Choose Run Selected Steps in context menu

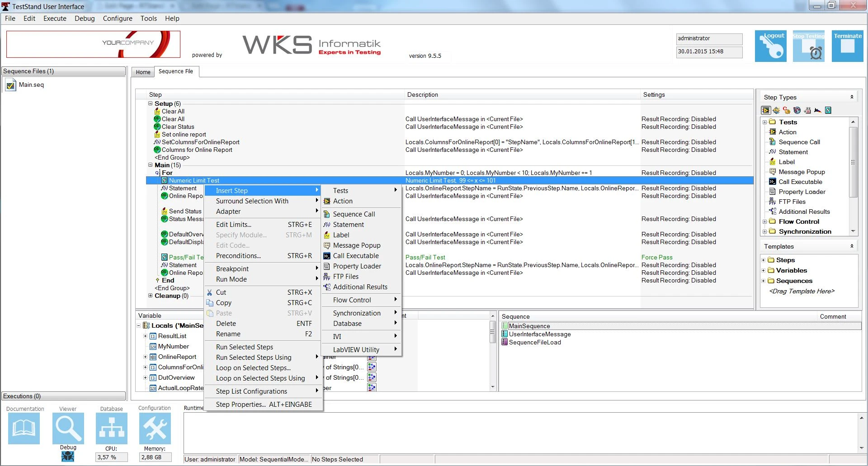coord(263,347)
